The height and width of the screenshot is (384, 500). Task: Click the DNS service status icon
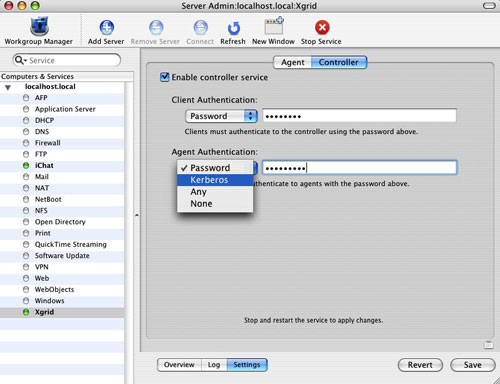(x=26, y=132)
